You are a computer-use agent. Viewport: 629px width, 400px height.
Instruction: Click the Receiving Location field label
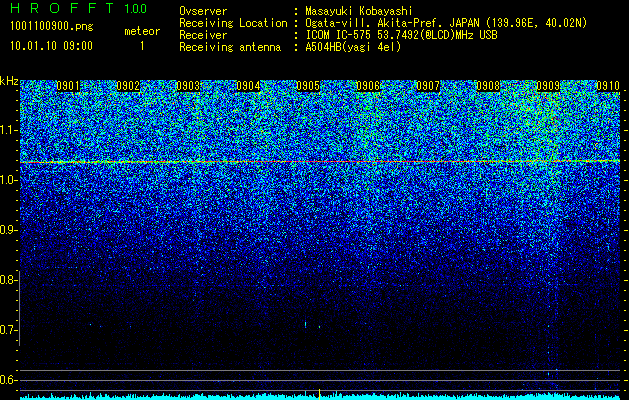(x=233, y=23)
